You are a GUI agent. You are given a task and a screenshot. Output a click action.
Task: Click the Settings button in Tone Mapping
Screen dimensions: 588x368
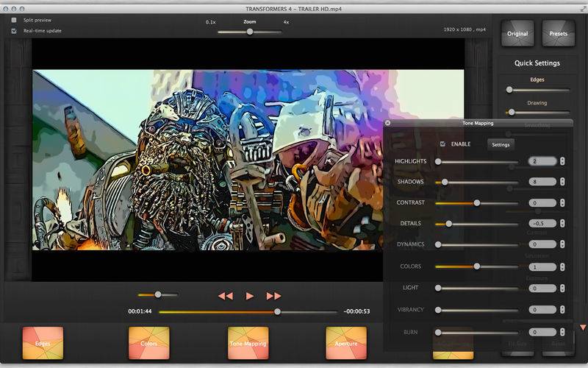[x=501, y=144]
